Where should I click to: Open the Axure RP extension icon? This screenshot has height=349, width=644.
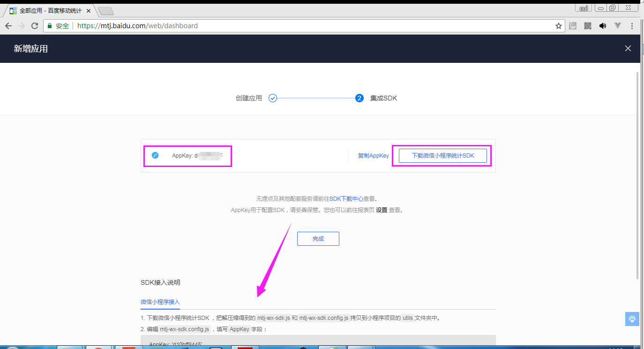[x=573, y=26]
